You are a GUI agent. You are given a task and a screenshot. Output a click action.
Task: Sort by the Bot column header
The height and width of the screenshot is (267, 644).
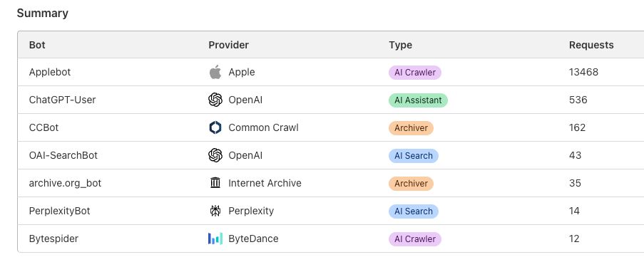[37, 45]
